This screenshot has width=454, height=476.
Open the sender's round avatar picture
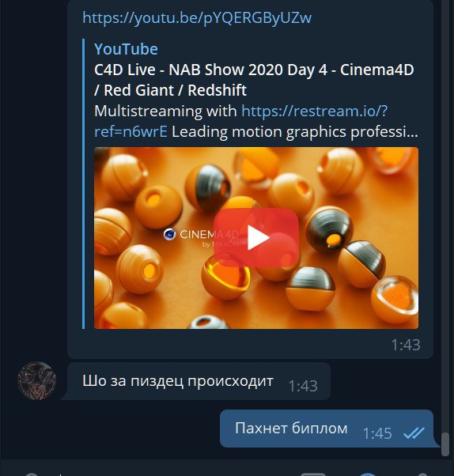point(37,380)
